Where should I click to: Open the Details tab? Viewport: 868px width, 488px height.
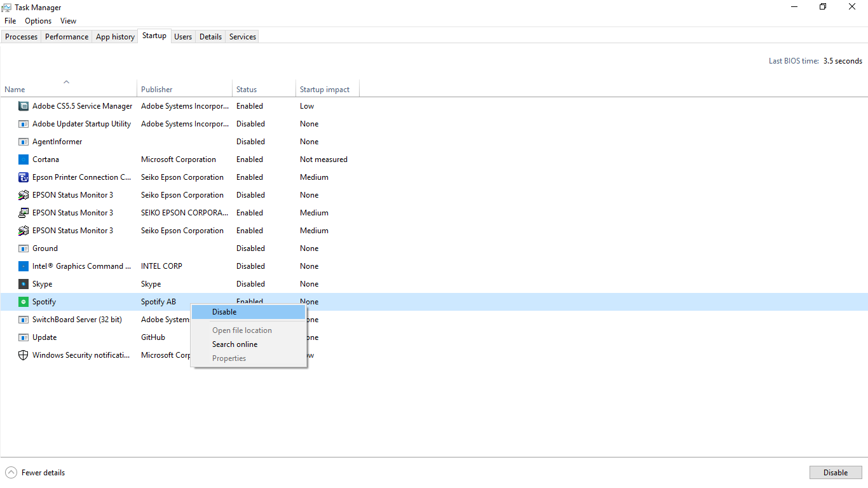click(x=210, y=37)
